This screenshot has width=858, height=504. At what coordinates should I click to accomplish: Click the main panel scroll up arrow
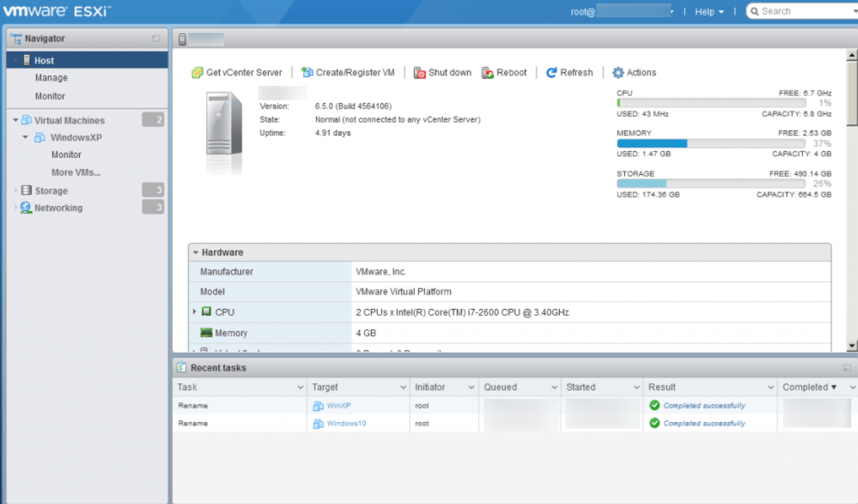pyautogui.click(x=853, y=56)
